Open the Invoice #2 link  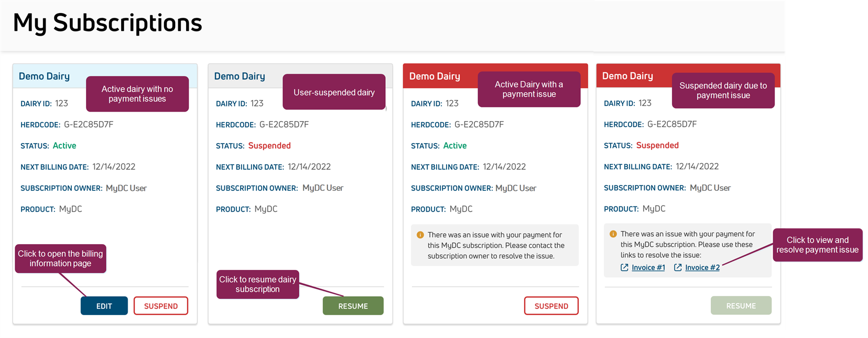pyautogui.click(x=702, y=268)
